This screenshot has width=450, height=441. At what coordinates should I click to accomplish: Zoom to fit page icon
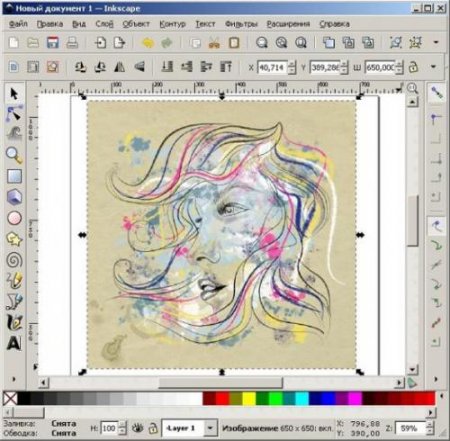[x=301, y=43]
